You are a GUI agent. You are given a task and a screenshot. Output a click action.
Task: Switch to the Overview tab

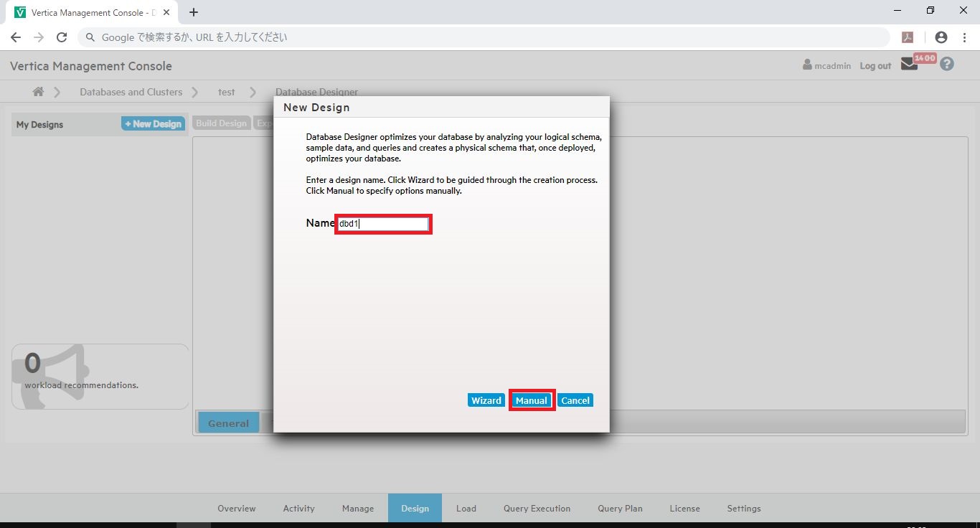coord(236,508)
